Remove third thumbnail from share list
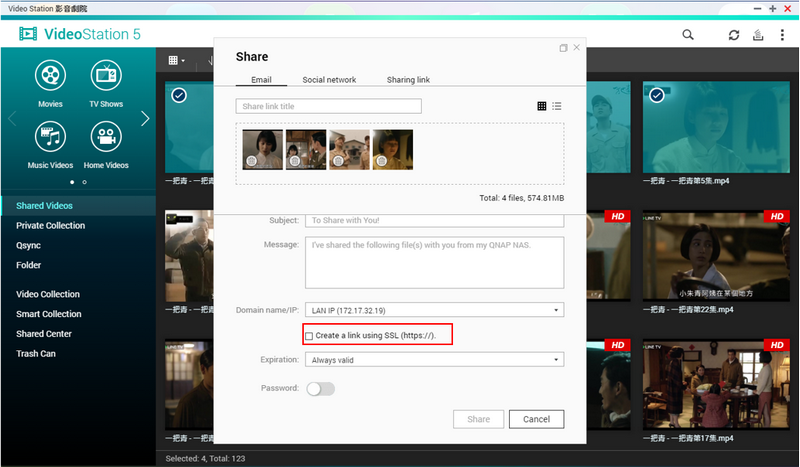 (x=338, y=161)
